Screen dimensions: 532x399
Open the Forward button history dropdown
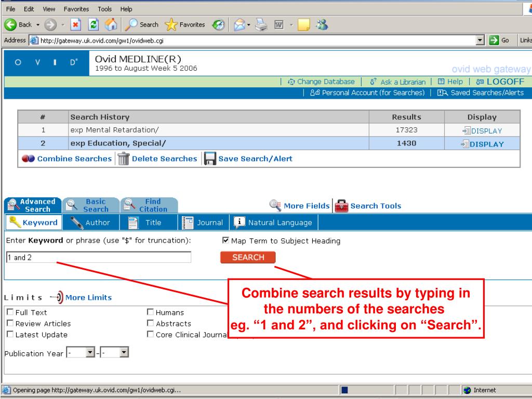click(63, 25)
